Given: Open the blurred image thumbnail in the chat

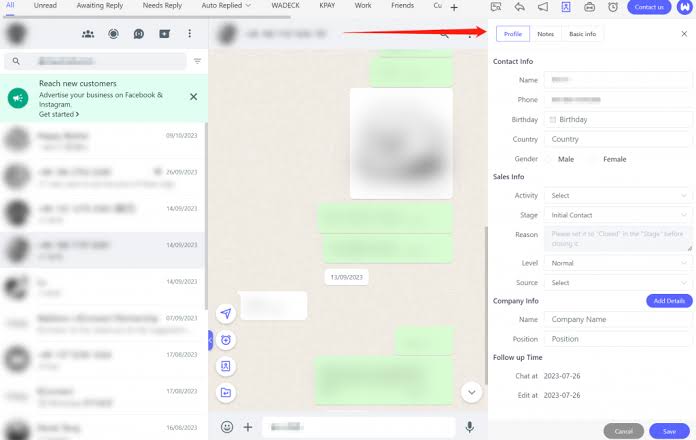Looking at the screenshot, I should click(x=401, y=143).
